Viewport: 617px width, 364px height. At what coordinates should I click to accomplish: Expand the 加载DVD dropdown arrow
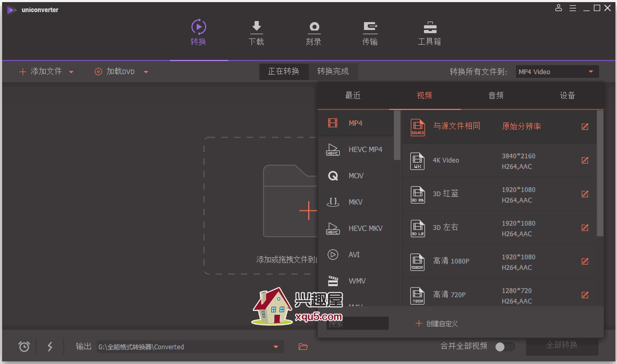coord(146,72)
